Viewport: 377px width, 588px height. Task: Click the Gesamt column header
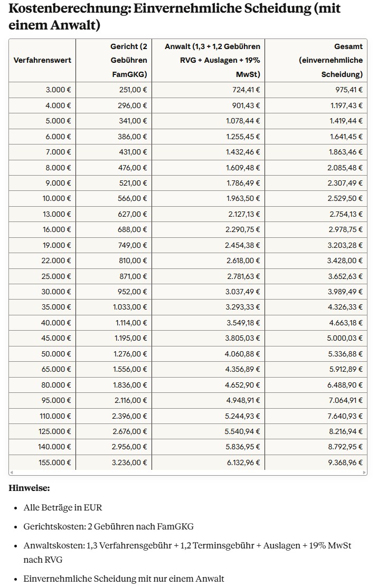(x=331, y=60)
